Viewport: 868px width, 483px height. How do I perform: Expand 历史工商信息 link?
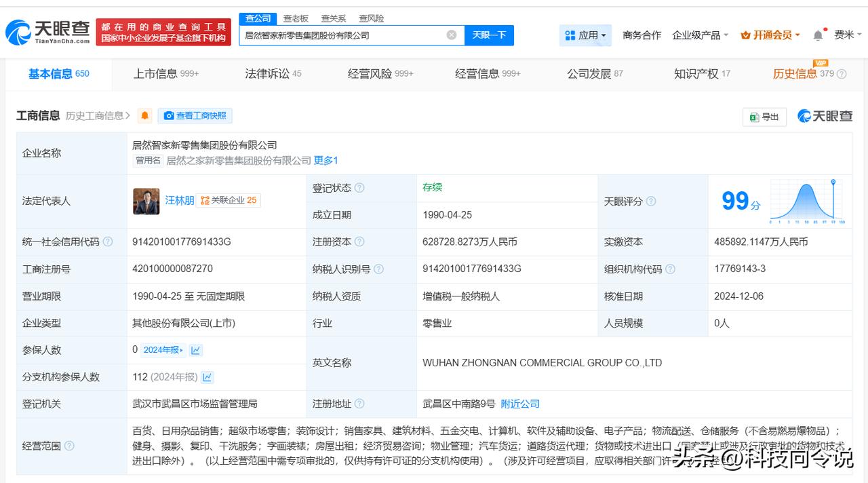tap(98, 116)
